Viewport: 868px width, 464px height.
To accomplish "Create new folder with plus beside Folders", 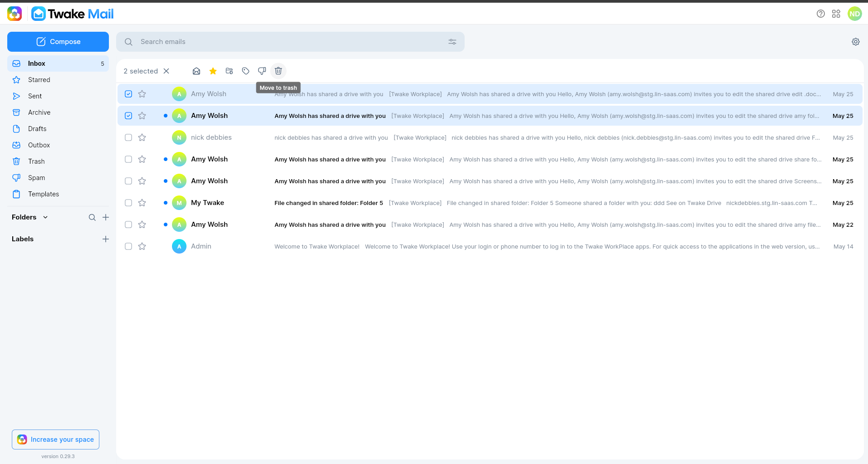I will point(106,217).
